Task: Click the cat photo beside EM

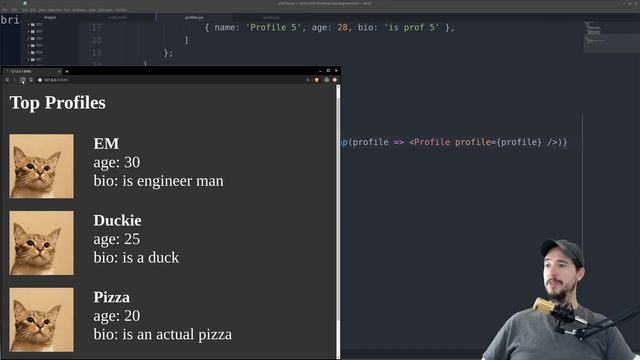Action: pyautogui.click(x=42, y=166)
